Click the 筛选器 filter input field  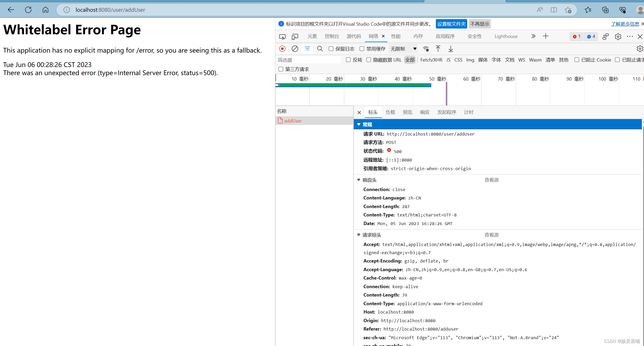coord(309,60)
